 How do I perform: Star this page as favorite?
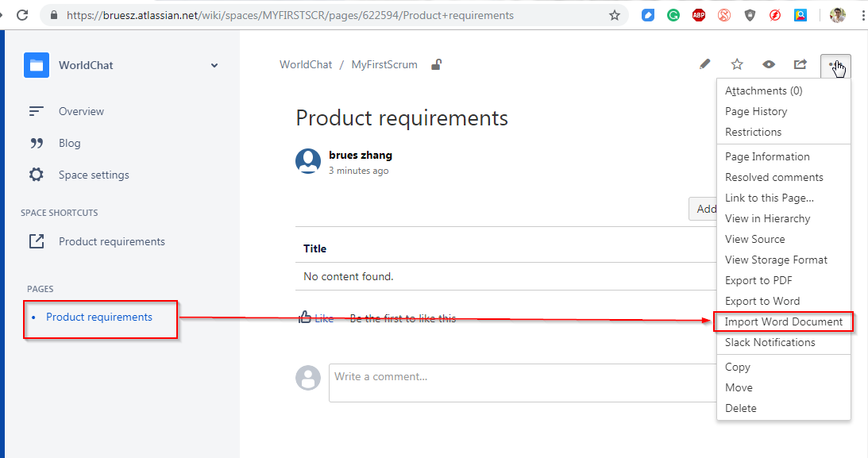point(737,64)
